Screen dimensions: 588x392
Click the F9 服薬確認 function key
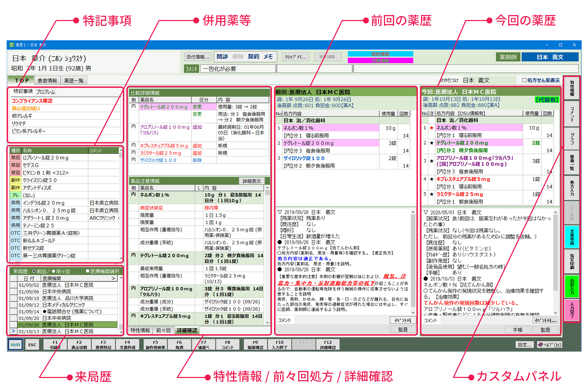click(x=255, y=345)
